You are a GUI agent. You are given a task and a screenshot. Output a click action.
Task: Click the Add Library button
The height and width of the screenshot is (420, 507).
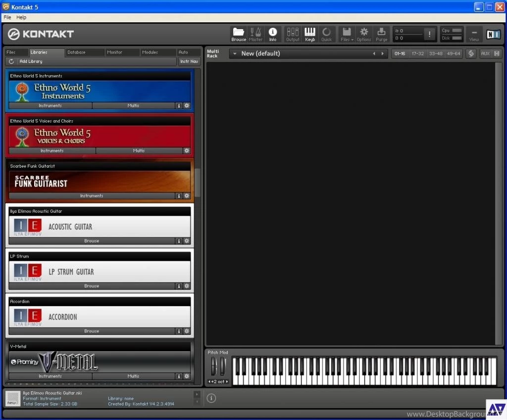tap(31, 61)
